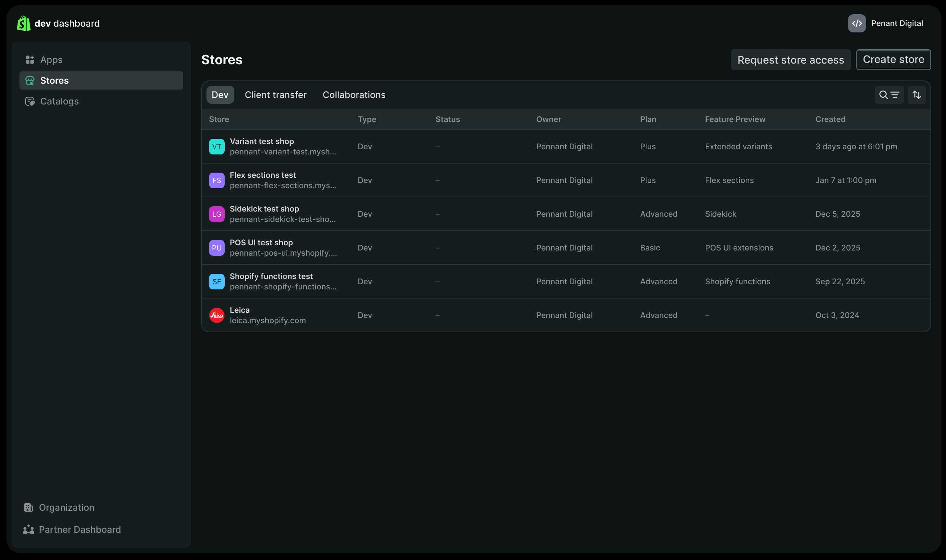946x560 pixels.
Task: Click pennant-variant-test.mysh... URL text
Action: [x=283, y=152]
